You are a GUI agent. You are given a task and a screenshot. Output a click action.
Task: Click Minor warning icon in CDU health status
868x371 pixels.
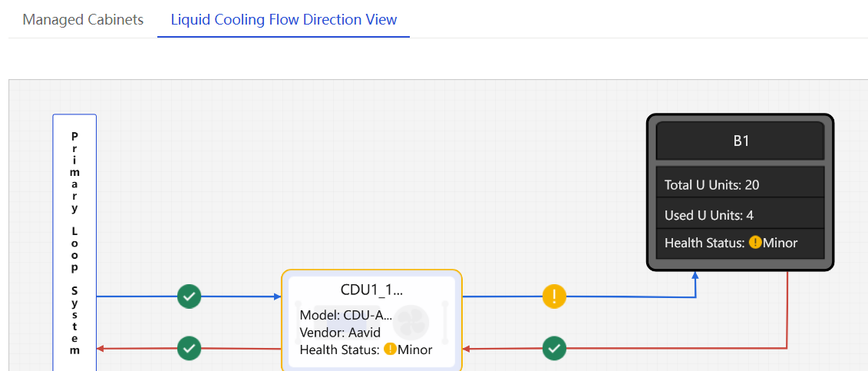click(x=390, y=349)
